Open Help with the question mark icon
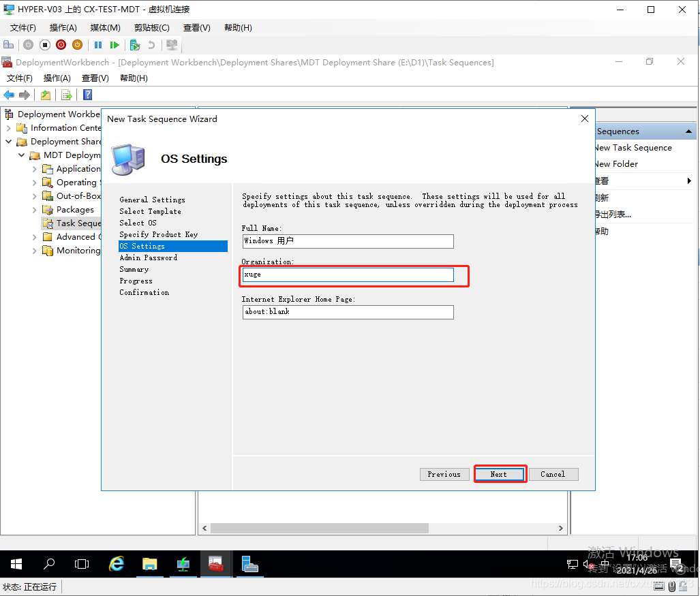This screenshot has height=596, width=700. [x=88, y=95]
